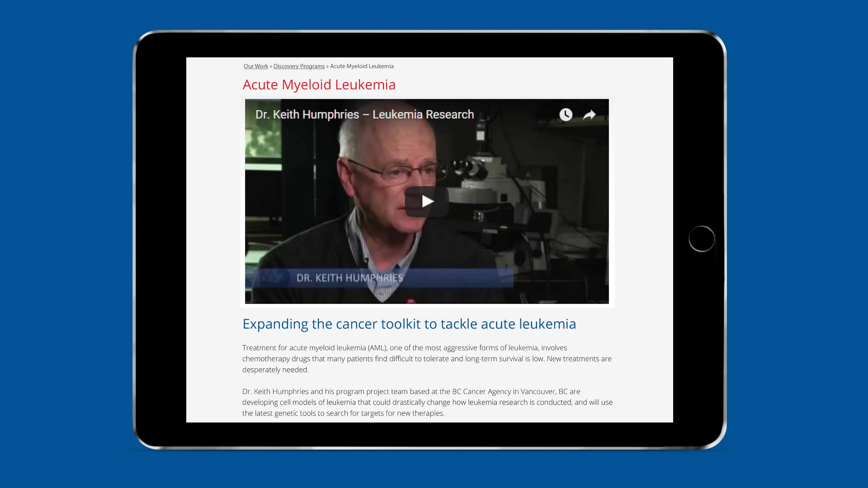Open the Our Work breadcrumb link
The height and width of the screenshot is (488, 868).
[256, 66]
